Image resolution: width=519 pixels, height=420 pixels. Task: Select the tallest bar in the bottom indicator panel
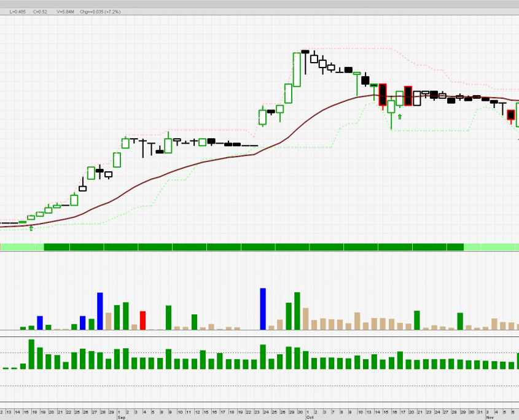tap(31, 354)
